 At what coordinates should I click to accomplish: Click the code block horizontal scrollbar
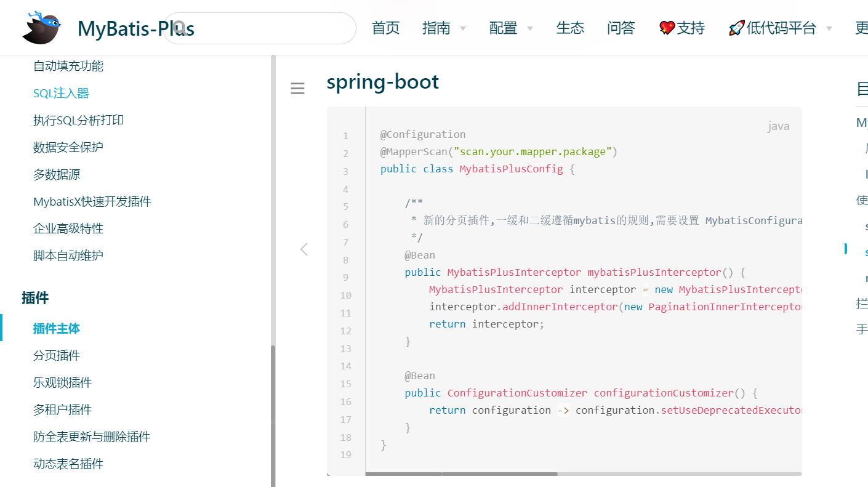(x=461, y=473)
